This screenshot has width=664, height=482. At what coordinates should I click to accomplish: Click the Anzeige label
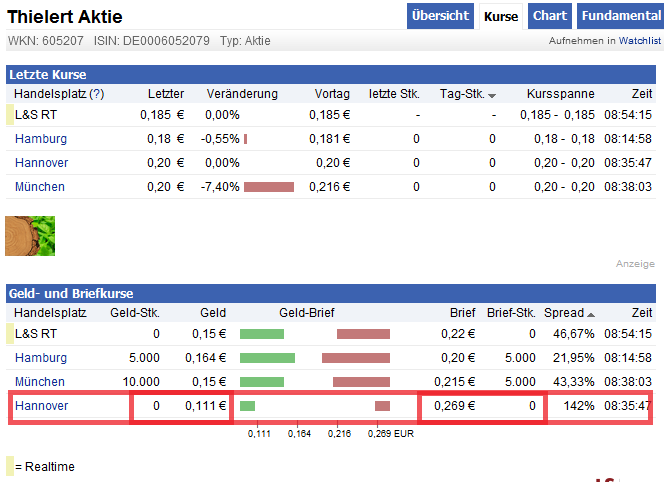click(635, 264)
